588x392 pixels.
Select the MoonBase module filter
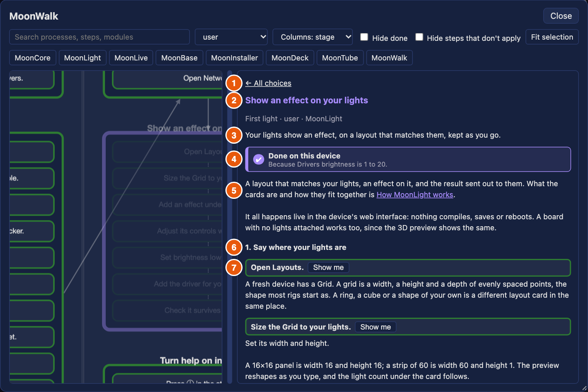tap(179, 58)
